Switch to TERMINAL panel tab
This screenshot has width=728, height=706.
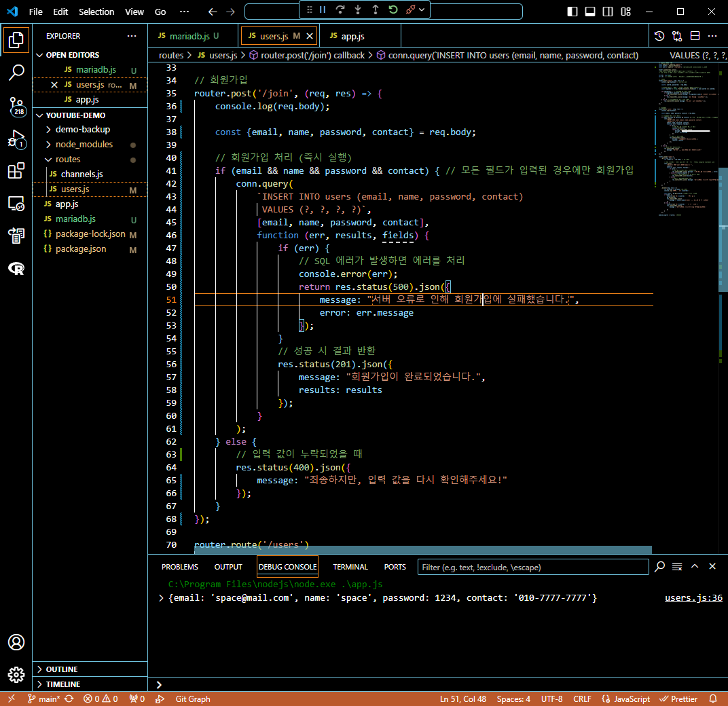[x=350, y=568]
